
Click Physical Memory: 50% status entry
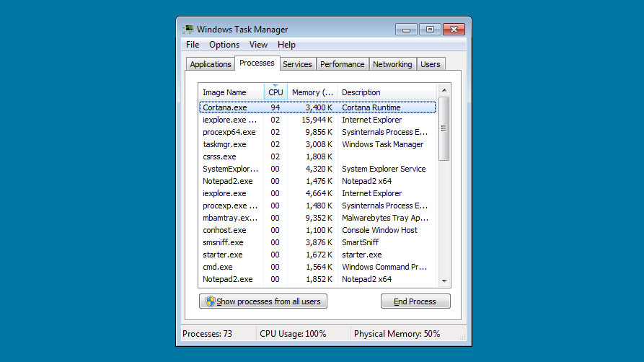397,334
